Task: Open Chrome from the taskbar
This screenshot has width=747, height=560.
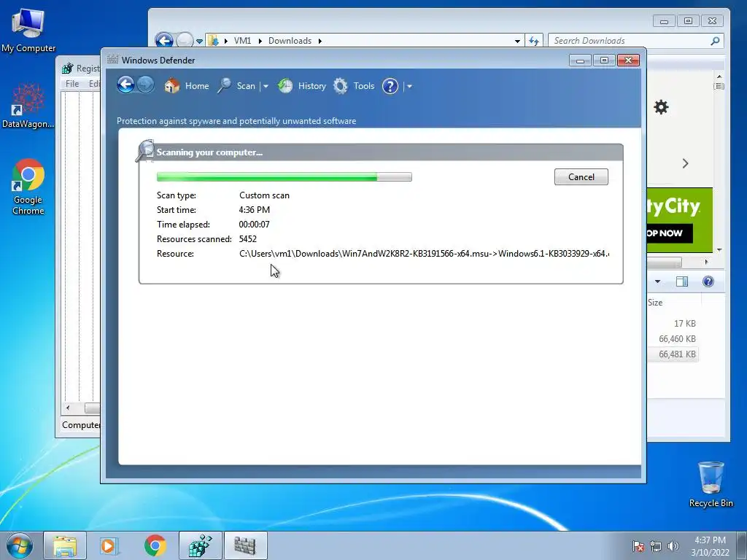Action: [x=155, y=545]
